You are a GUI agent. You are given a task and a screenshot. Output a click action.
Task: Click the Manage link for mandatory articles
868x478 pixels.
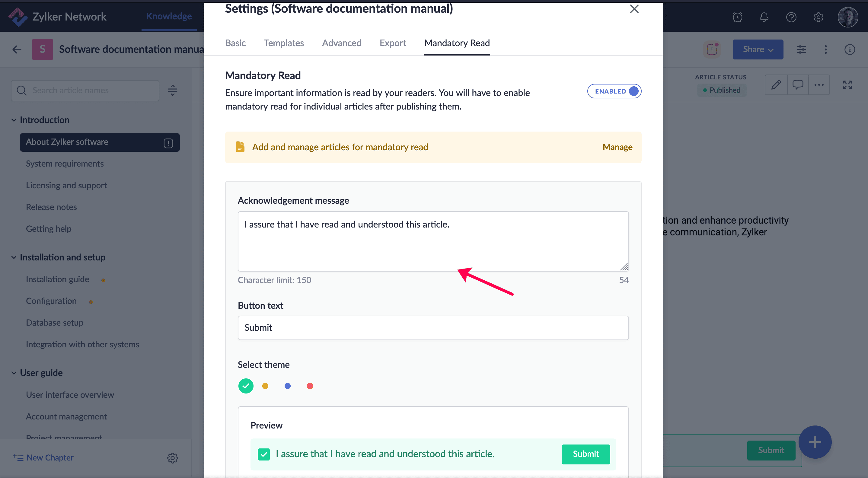[x=617, y=147]
